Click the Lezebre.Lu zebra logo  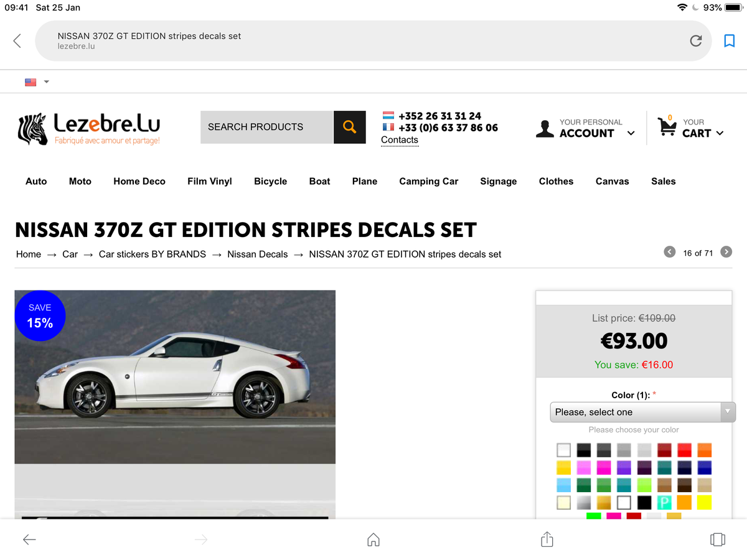(89, 129)
